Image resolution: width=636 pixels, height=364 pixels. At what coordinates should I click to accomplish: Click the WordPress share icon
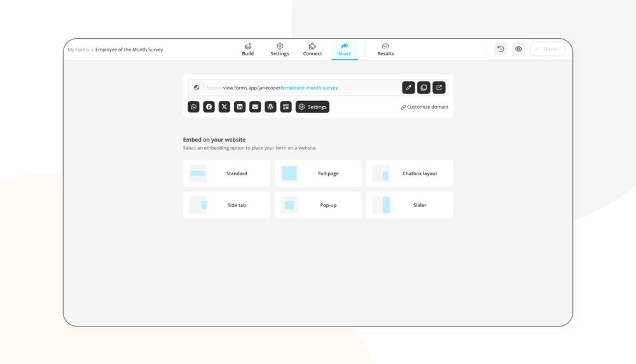tap(270, 107)
